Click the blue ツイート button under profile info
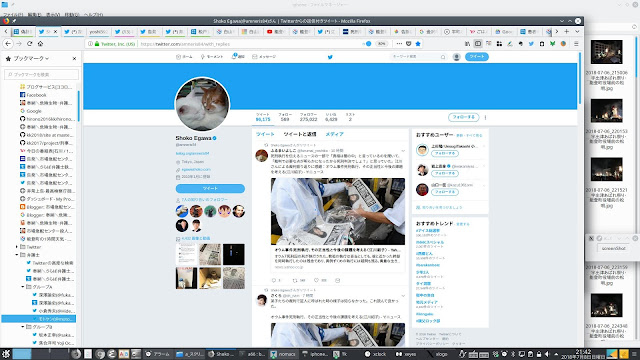 [210, 189]
